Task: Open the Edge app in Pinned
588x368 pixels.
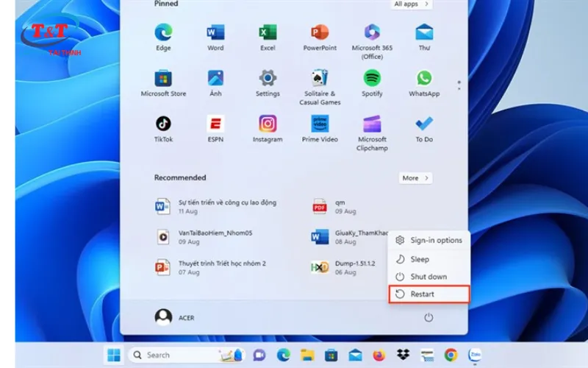Action: [163, 37]
